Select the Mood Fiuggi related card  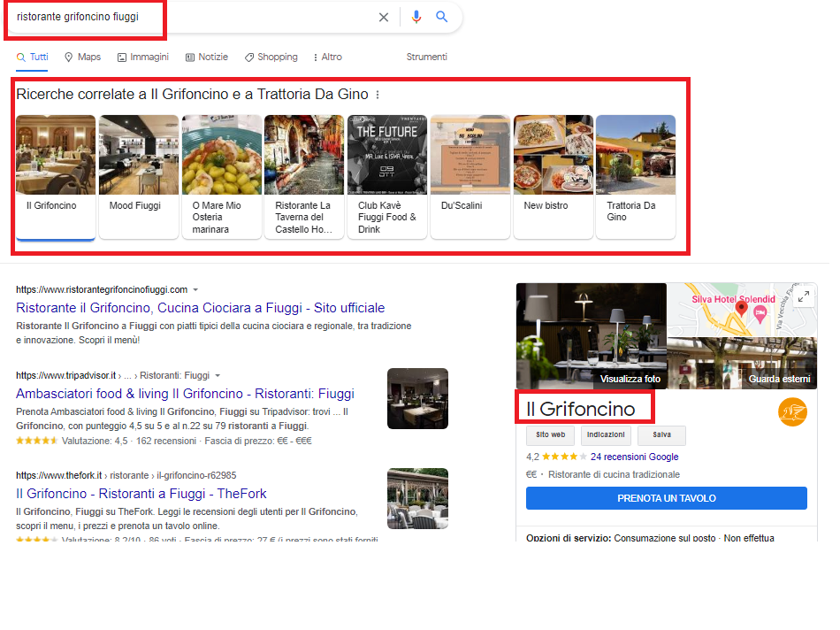point(139,177)
